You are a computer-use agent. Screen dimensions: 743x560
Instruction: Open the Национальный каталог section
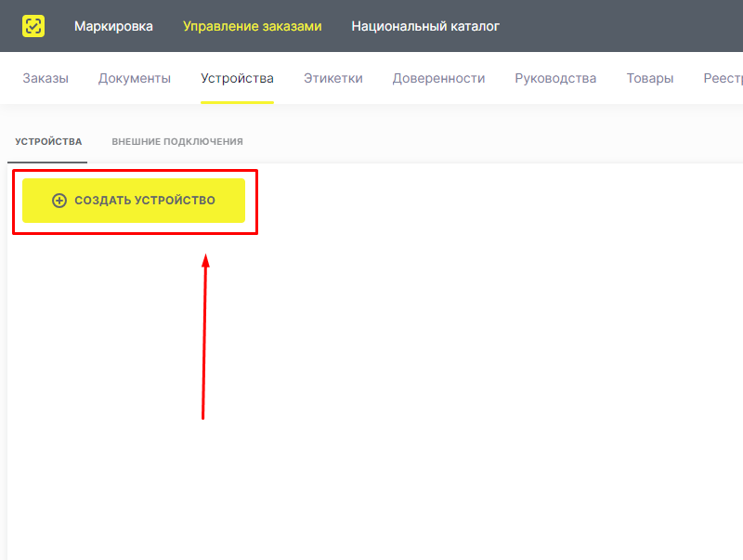click(x=424, y=26)
